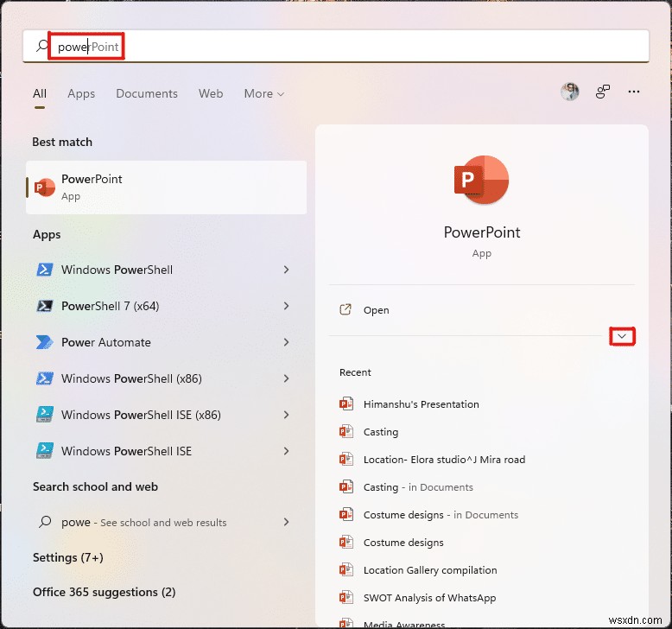Click the Windows PowerShell ISE (x86) icon
Image resolution: width=672 pixels, height=629 pixels.
tap(45, 415)
